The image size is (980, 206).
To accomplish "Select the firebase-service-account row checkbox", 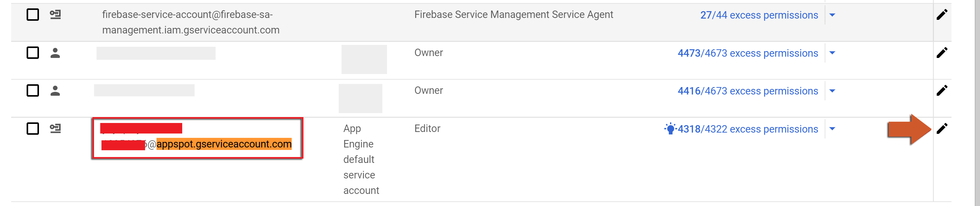I will (33, 15).
